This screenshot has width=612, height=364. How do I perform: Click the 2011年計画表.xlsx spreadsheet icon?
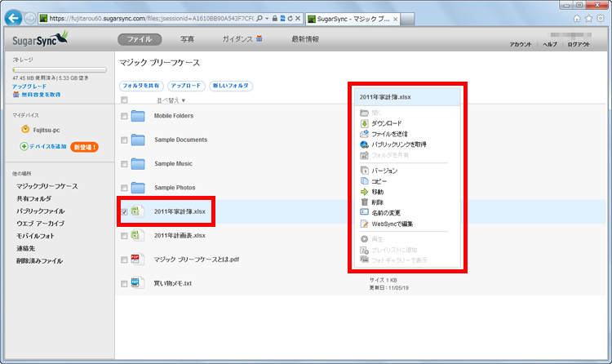tap(137, 236)
